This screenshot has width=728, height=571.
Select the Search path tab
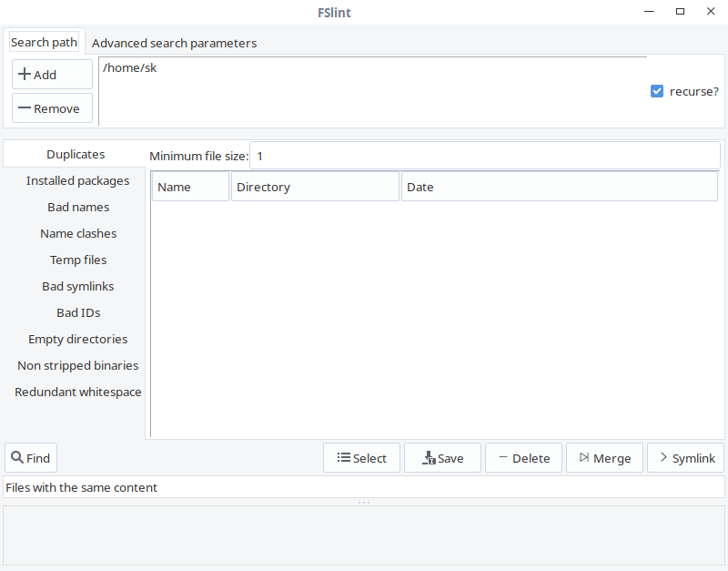(44, 43)
